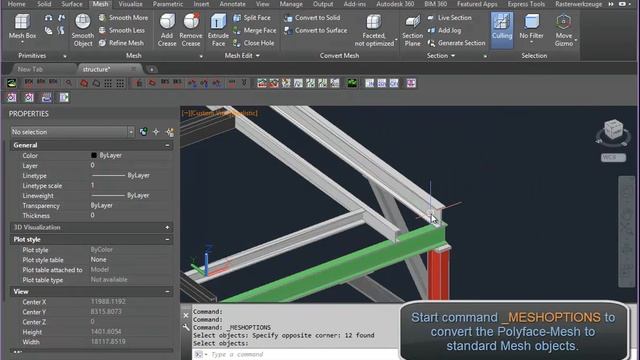Click the ViewCube in the viewport
Viewport: 640px width, 360px height.
point(613,130)
